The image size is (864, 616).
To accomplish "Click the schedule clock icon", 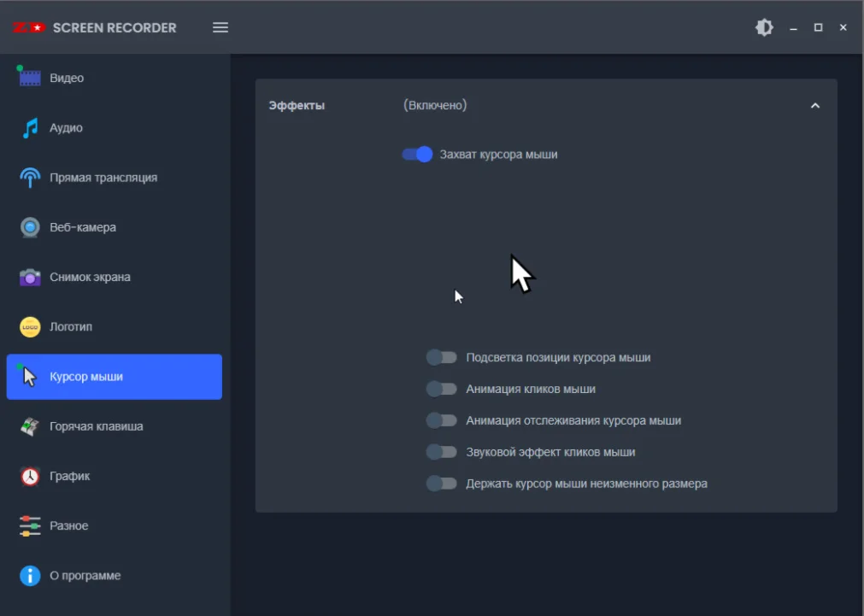I will (x=30, y=476).
